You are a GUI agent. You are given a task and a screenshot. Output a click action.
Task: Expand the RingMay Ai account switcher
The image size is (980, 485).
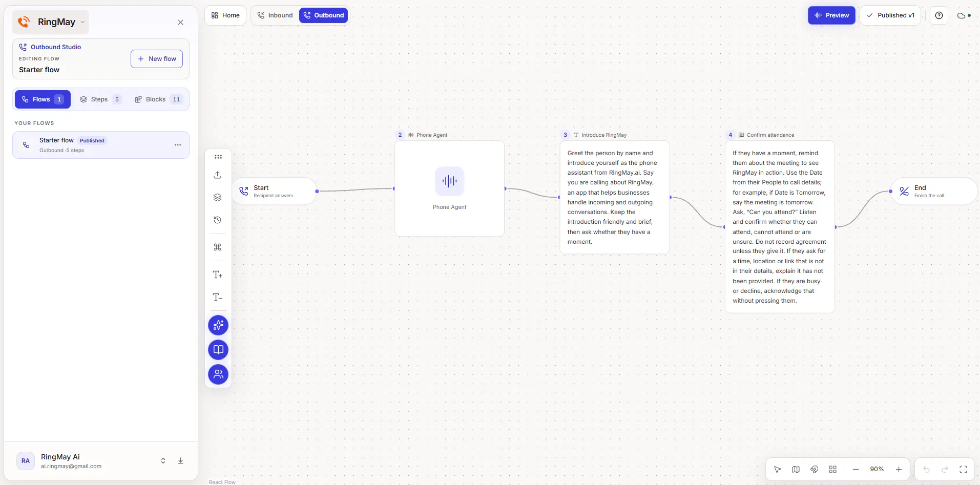pos(163,461)
